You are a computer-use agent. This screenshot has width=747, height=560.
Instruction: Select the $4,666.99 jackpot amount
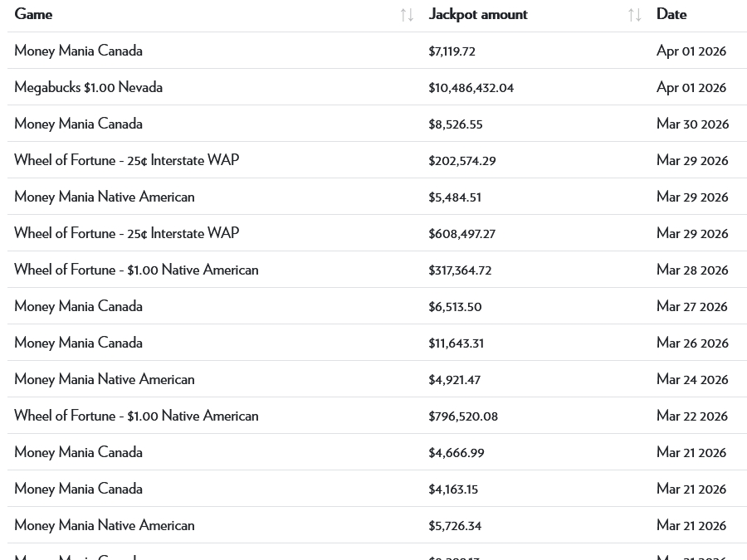click(456, 453)
